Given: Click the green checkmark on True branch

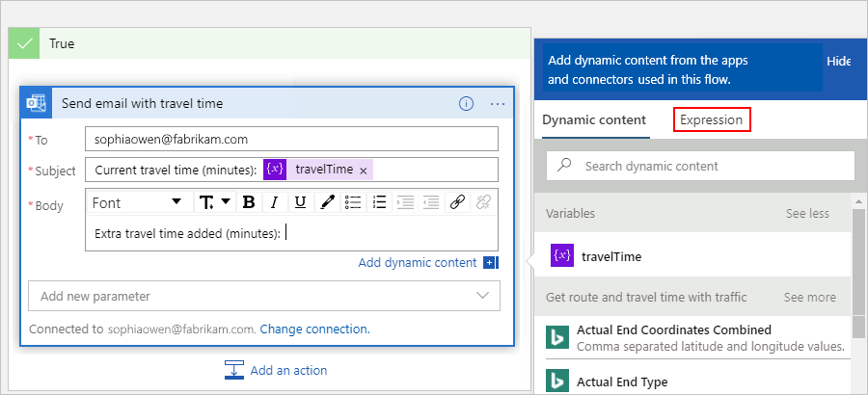Looking at the screenshot, I should [24, 43].
